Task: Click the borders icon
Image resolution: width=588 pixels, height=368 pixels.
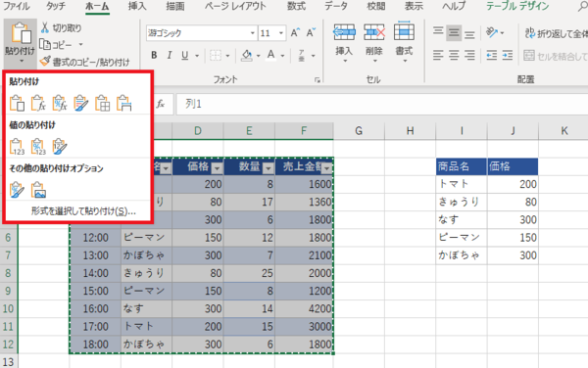Action: 216,56
